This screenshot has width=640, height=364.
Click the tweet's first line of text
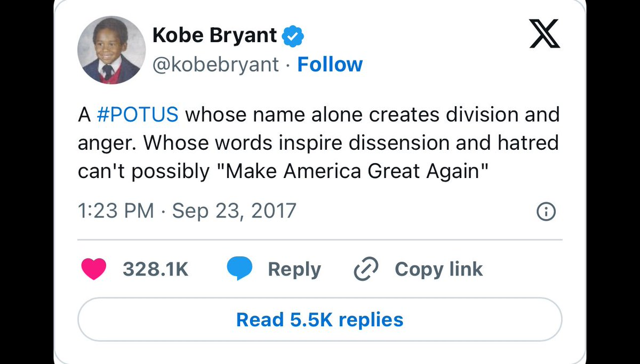pos(318,115)
